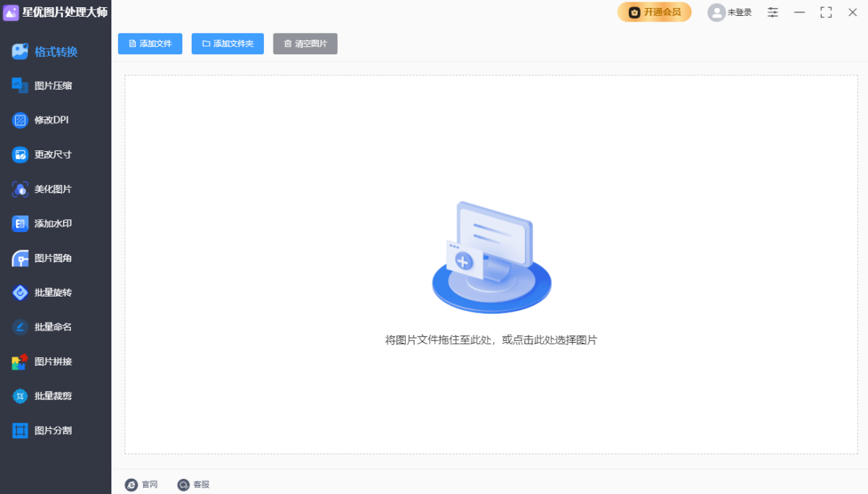The height and width of the screenshot is (494, 868).
Task: Switch to the 图片圆角 tab
Action: coord(56,258)
